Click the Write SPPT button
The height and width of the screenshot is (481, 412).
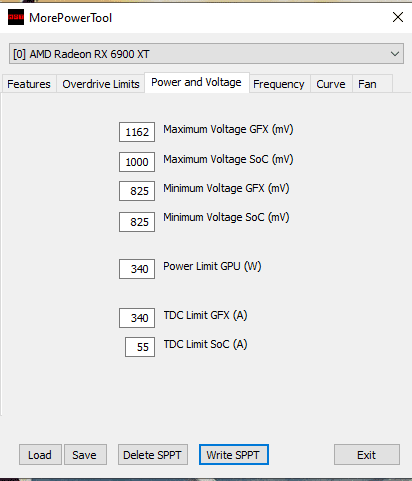(234, 455)
